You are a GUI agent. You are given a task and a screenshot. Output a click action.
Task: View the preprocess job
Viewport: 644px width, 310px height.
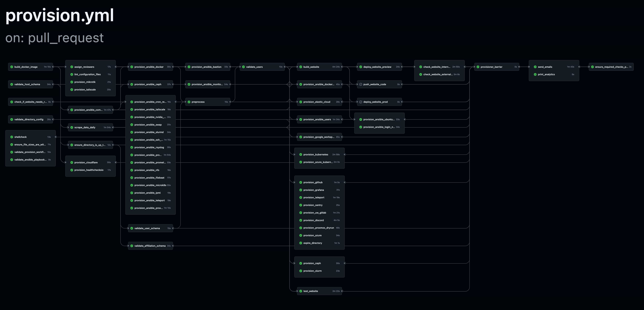(x=198, y=102)
